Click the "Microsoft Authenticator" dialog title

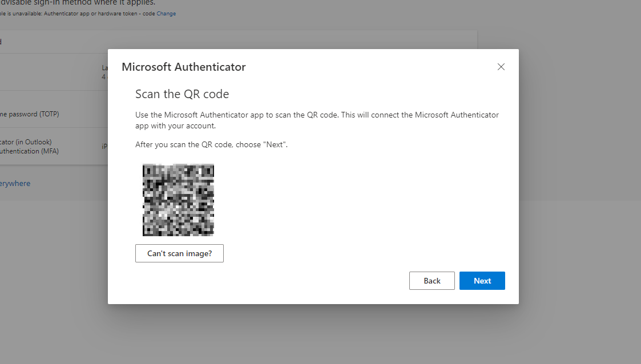click(184, 67)
